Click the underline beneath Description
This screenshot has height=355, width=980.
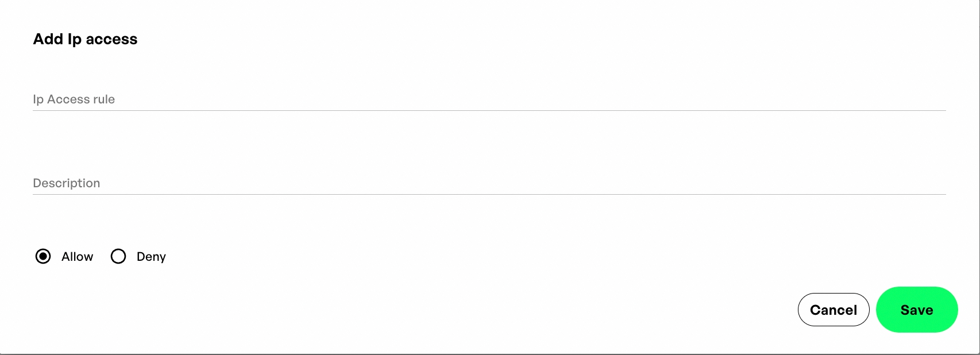(488, 194)
